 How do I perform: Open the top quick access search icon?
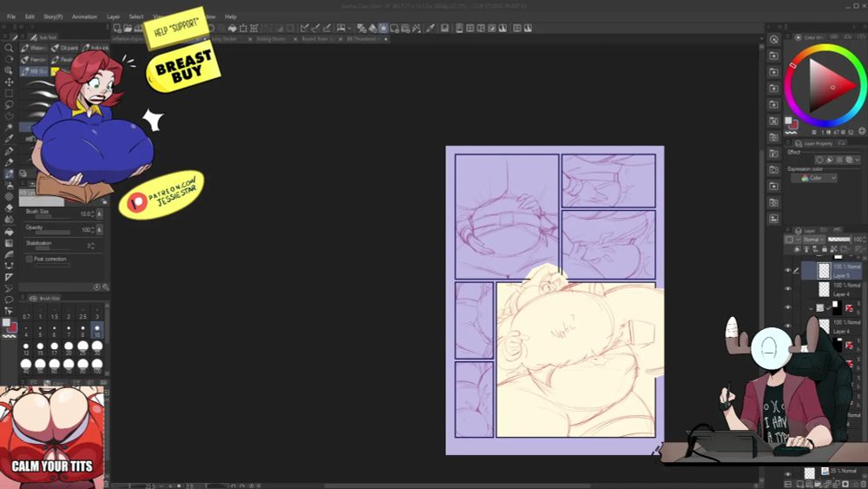[774, 40]
